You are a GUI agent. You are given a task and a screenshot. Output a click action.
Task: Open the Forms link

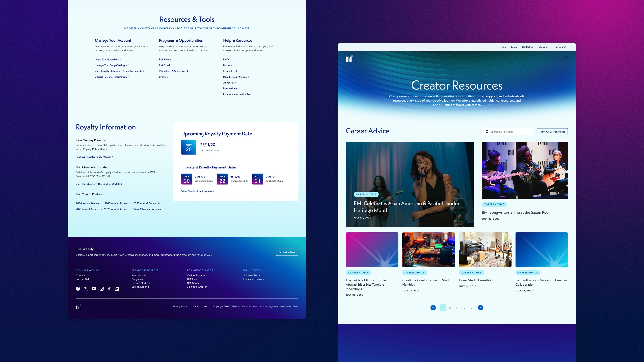pos(228,65)
